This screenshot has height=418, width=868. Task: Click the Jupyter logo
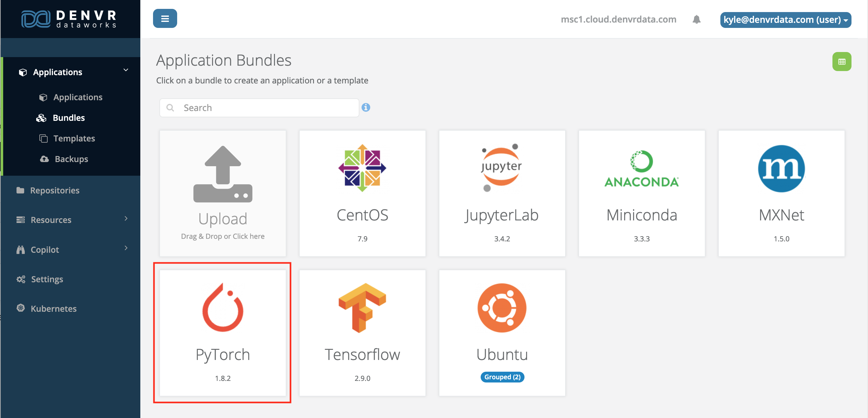click(501, 167)
